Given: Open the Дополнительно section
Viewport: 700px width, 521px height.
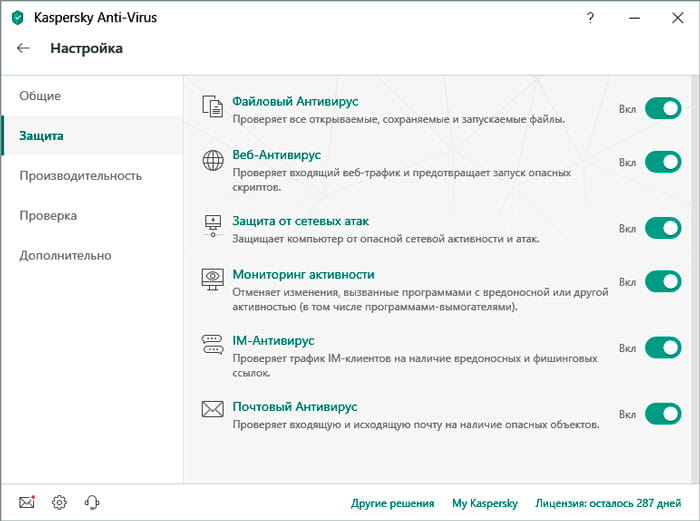Looking at the screenshot, I should click(x=92, y=255).
